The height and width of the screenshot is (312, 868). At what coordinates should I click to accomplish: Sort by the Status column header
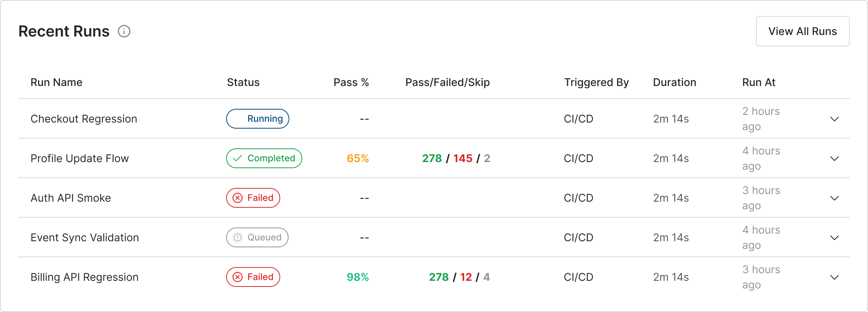coord(243,82)
